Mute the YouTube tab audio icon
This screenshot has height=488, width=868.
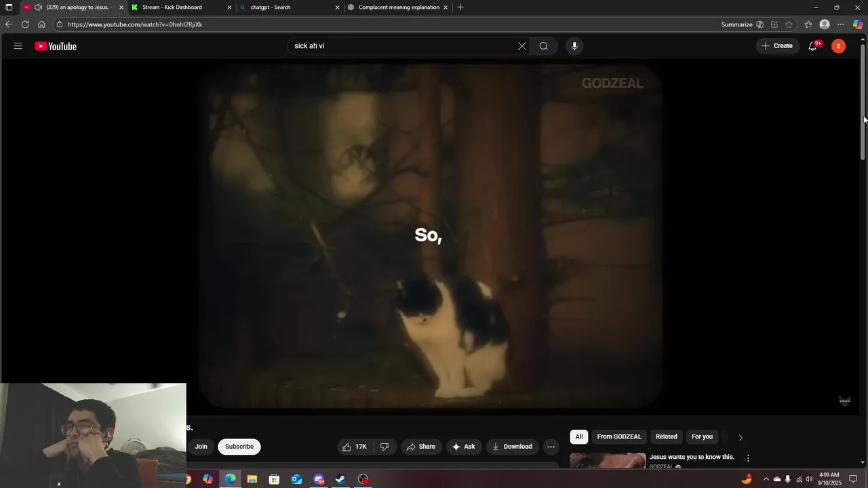pos(38,7)
